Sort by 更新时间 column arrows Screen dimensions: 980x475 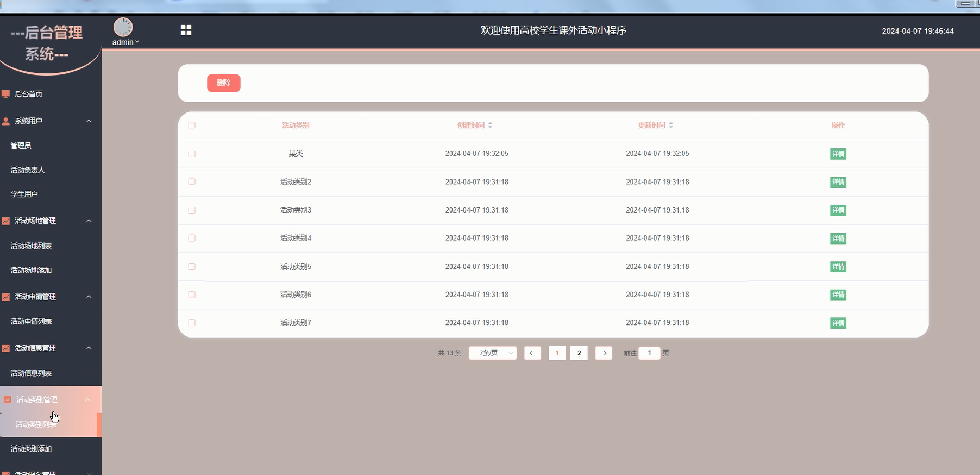click(x=671, y=126)
